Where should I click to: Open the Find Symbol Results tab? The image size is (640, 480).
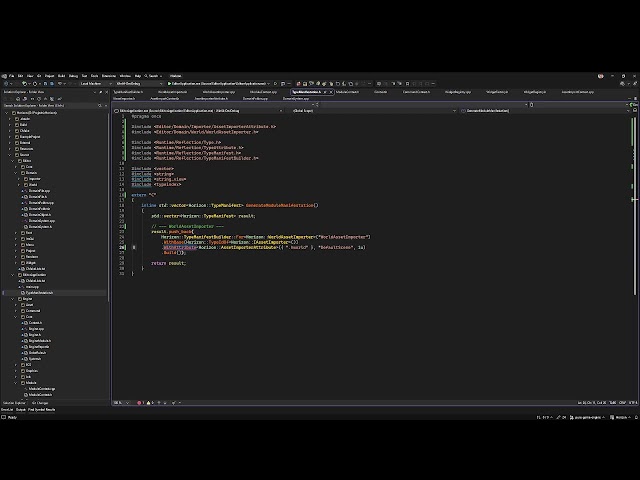[41, 409]
